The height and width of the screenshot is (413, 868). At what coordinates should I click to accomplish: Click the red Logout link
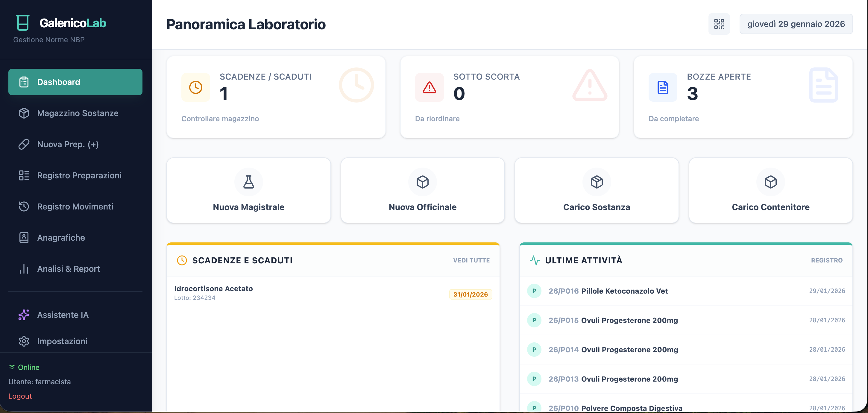[20, 396]
